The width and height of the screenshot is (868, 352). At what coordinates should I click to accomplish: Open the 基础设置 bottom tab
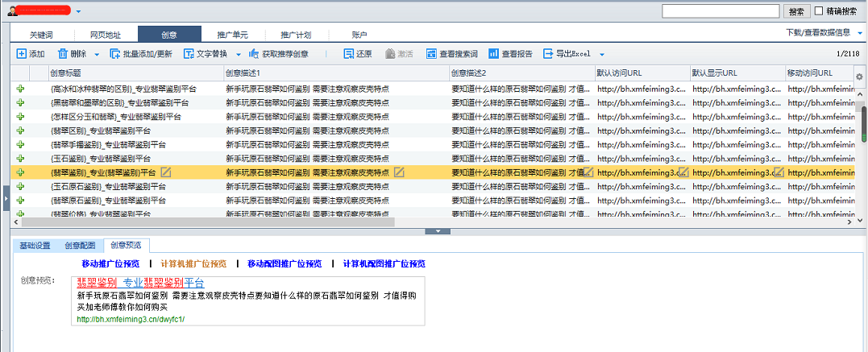point(35,246)
